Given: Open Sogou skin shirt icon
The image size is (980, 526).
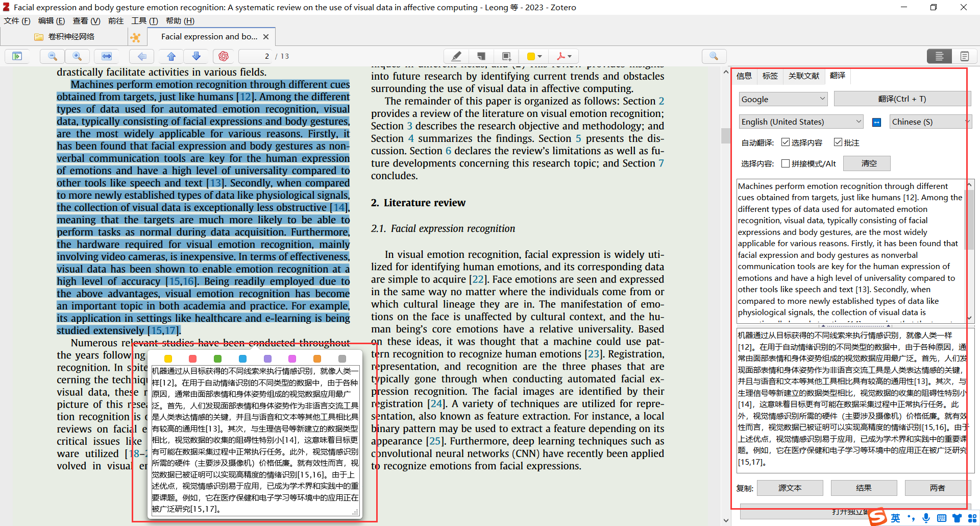Looking at the screenshot, I should point(957,518).
